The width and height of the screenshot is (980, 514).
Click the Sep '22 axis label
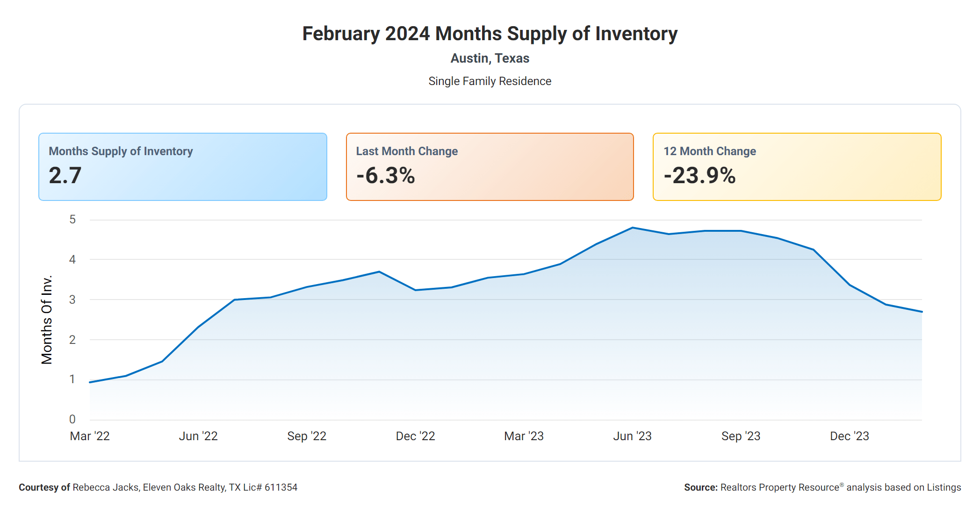coord(307,436)
